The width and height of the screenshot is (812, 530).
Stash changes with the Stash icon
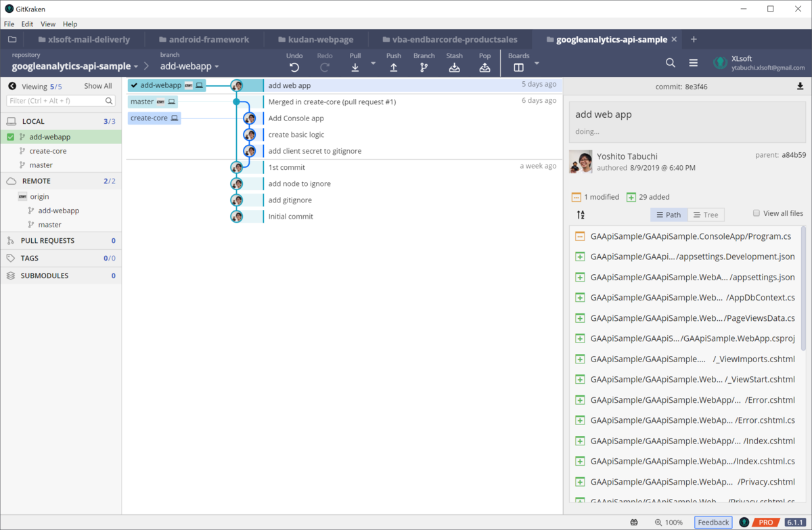[455, 67]
